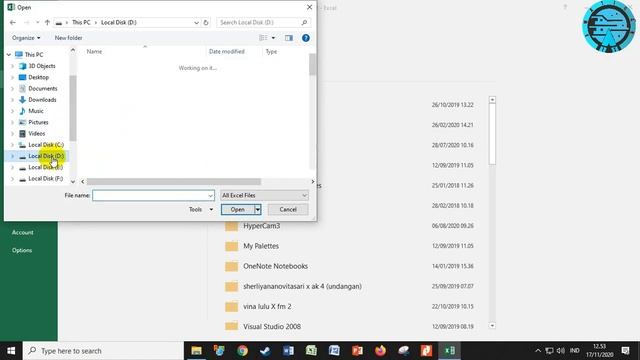Expand the Local Disk (C:) node
Screen dimensions: 640x360
point(12,145)
